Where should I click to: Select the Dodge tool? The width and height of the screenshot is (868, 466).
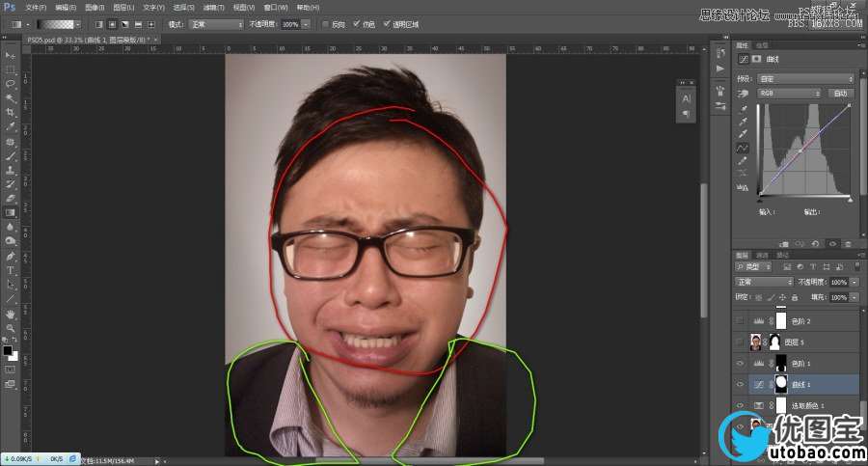10,241
